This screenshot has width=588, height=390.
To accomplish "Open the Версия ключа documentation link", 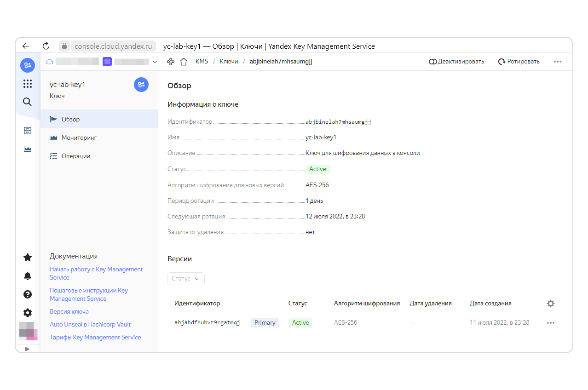I will coord(69,311).
